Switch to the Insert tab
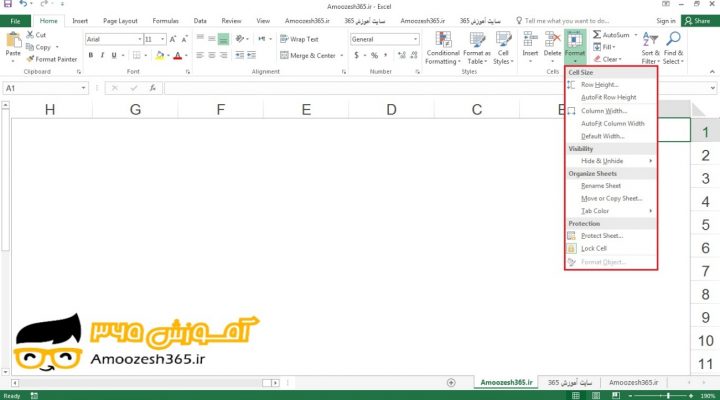 tap(80, 21)
